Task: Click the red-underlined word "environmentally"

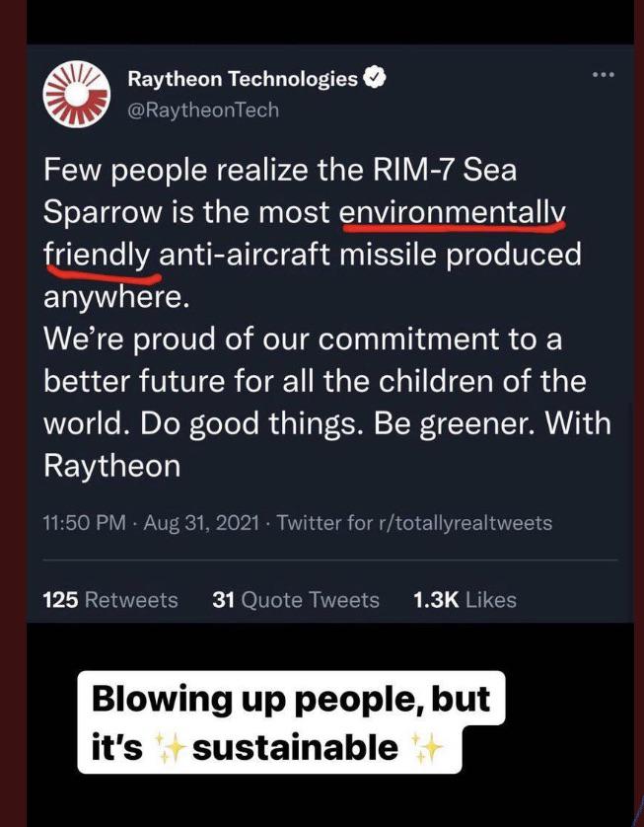Action: point(452,212)
